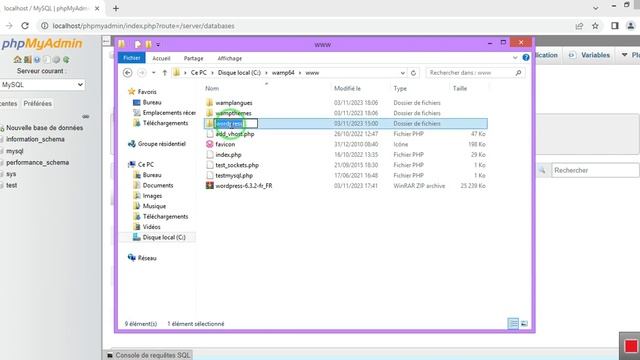Open a new browser tab with plus
This screenshot has width=640, height=360.
(x=116, y=8)
